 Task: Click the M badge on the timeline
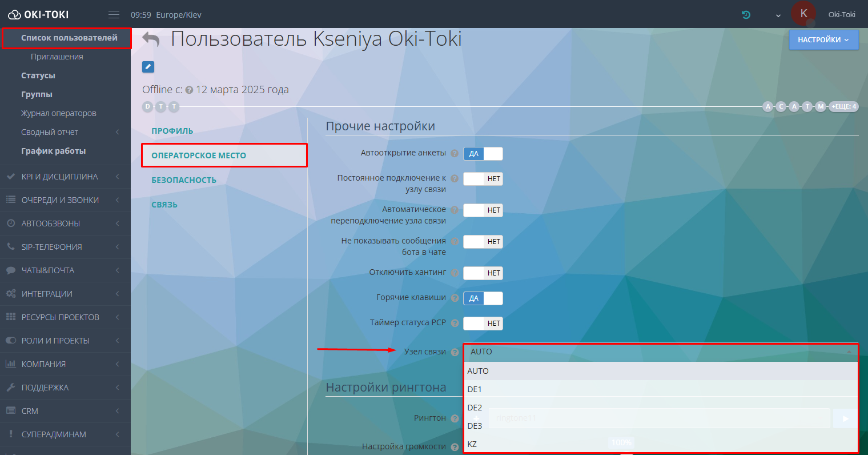coord(821,106)
